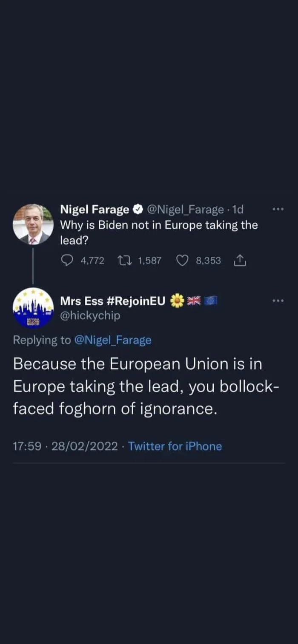The height and width of the screenshot is (644, 298).
Task: Click the Nigel Farage display name
Action: pyautogui.click(x=95, y=210)
